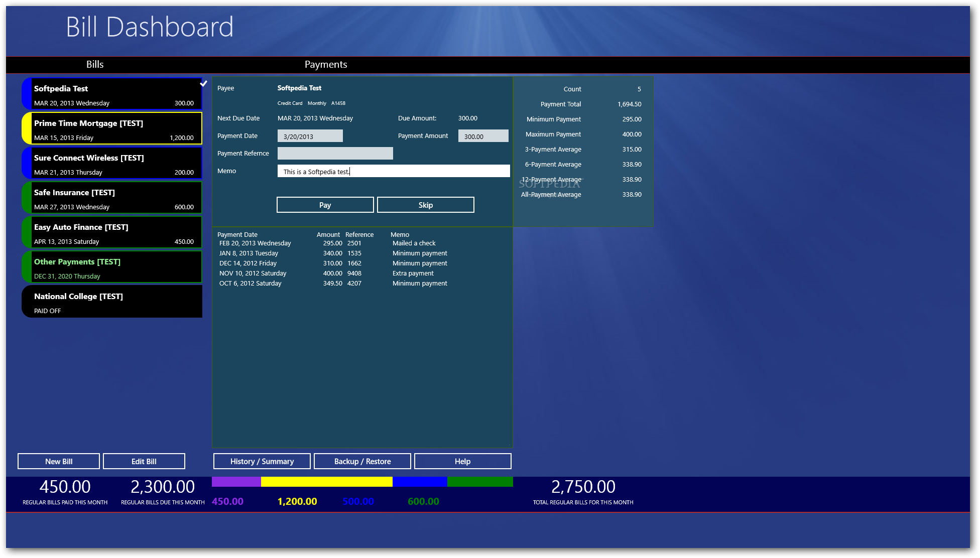Screen dimensions: 980x558
Task: Click the 'Mailed a check' memo entry
Action: [414, 243]
